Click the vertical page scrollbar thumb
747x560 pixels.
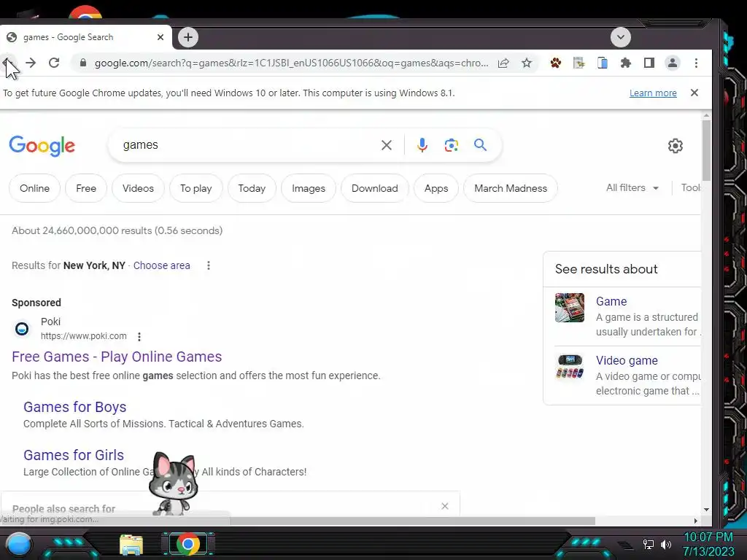[x=706, y=150]
